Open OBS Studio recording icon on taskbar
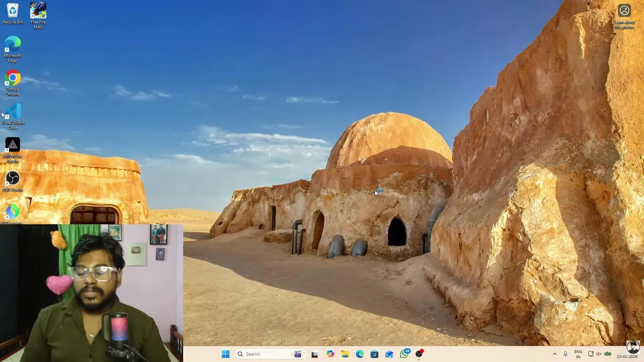Image resolution: width=644 pixels, height=362 pixels. pyautogui.click(x=419, y=353)
